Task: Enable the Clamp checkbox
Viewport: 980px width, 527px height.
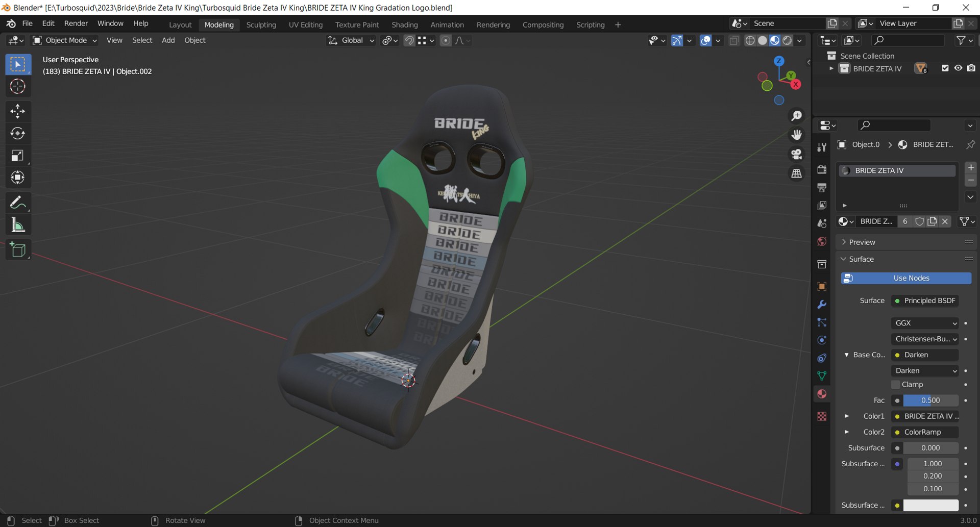Action: [896, 384]
